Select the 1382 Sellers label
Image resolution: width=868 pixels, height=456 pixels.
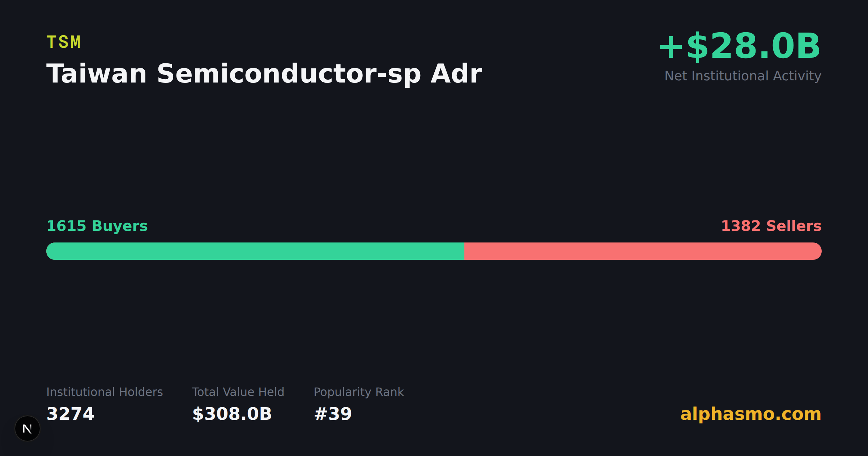pos(771,226)
